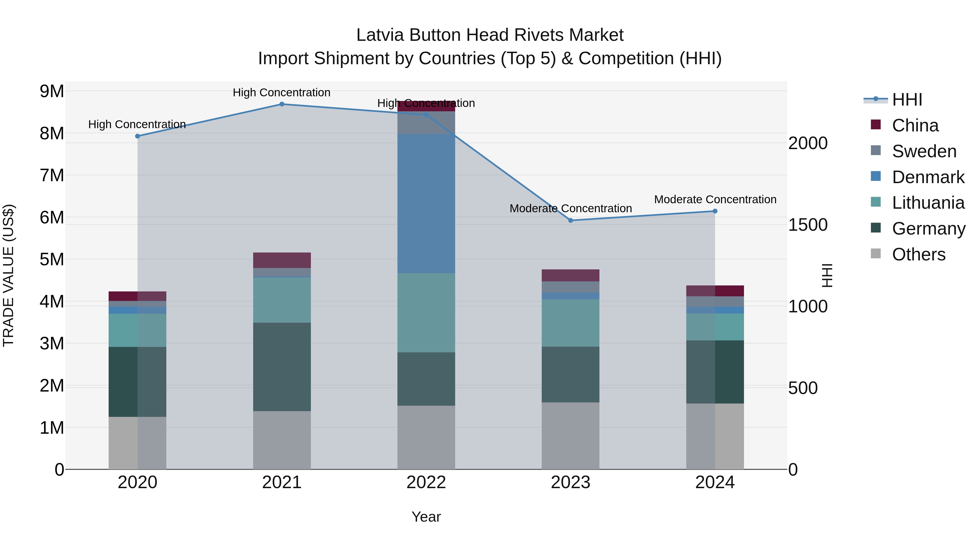Click the Others segment in 2021 bar
This screenshot has width=980, height=551.
[282, 440]
